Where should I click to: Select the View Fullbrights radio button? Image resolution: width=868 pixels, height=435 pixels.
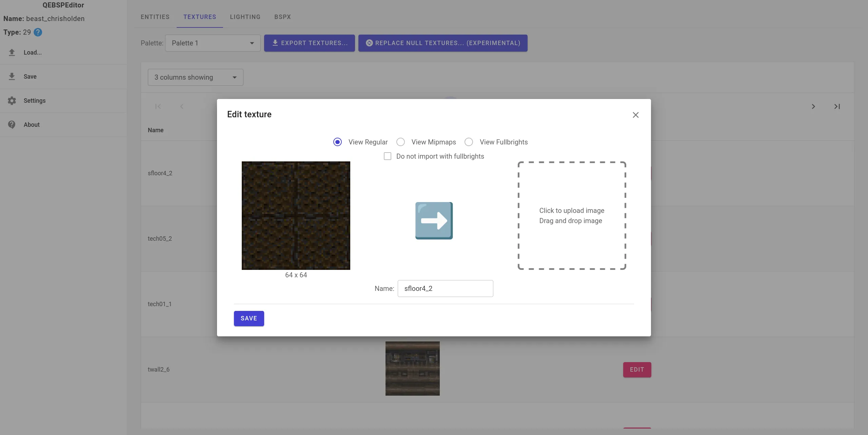469,142
